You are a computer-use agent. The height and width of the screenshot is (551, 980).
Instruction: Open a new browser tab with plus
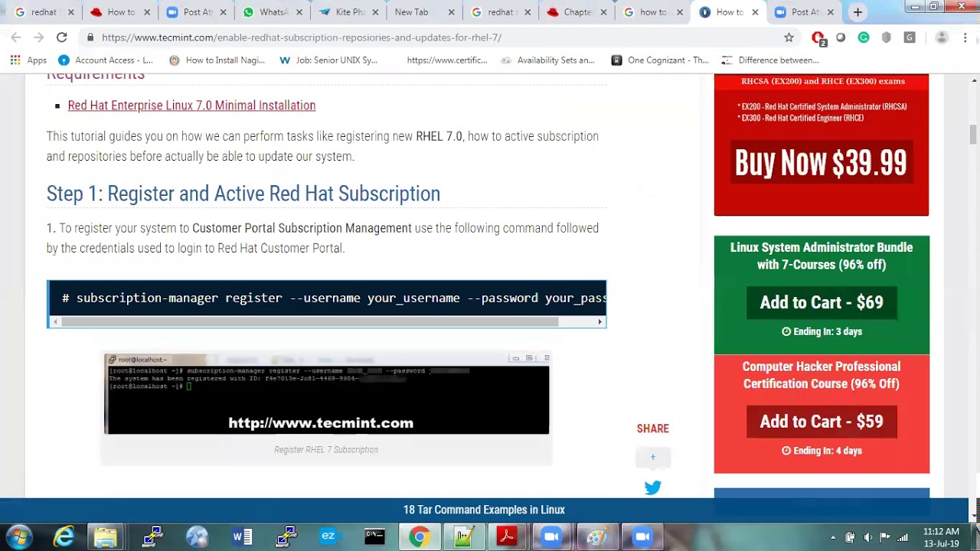pyautogui.click(x=857, y=12)
